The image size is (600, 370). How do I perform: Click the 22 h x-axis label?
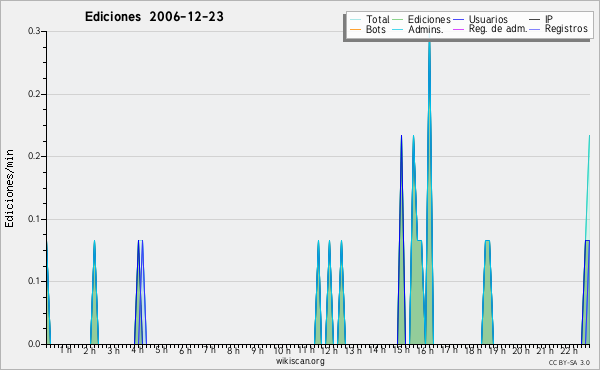click(569, 350)
